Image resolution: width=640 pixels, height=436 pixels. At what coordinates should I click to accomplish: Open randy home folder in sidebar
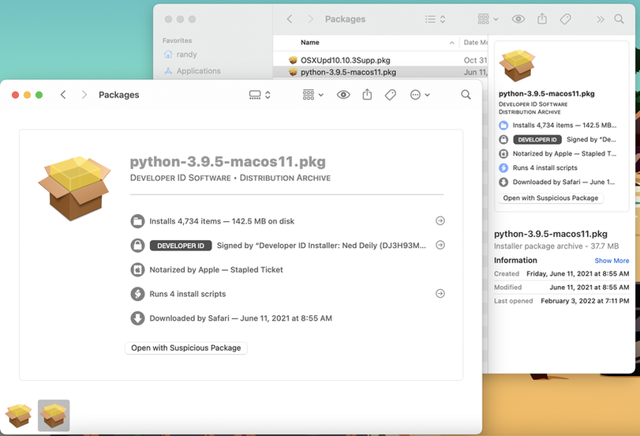coord(180,54)
